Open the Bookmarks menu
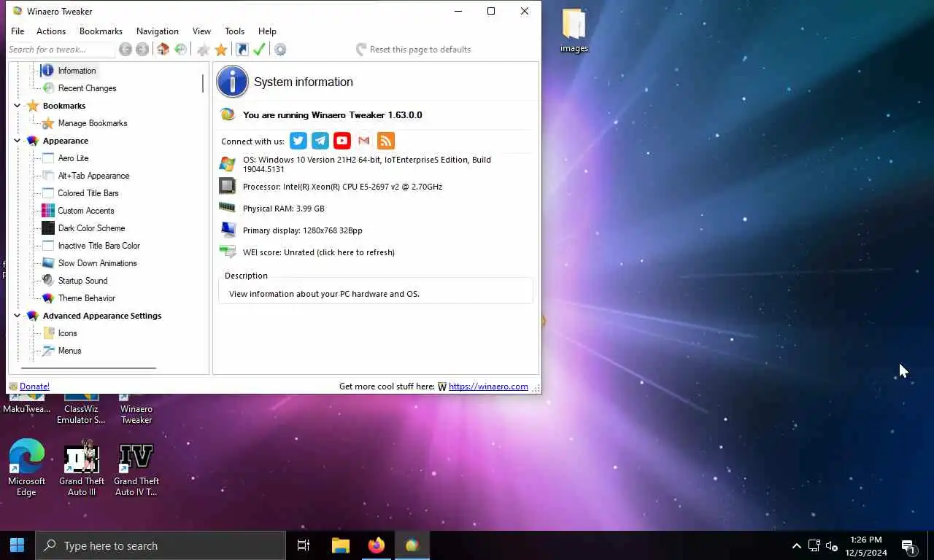This screenshot has width=934, height=560. tap(101, 31)
